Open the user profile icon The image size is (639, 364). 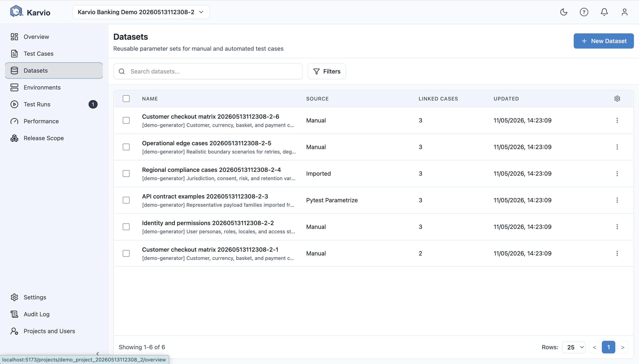point(624,12)
